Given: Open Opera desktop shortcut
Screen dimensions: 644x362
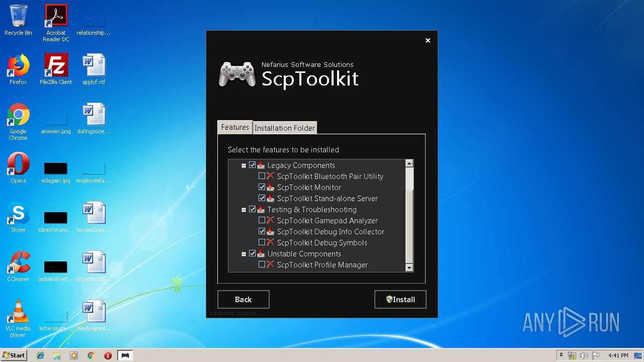Looking at the screenshot, I should [x=18, y=168].
